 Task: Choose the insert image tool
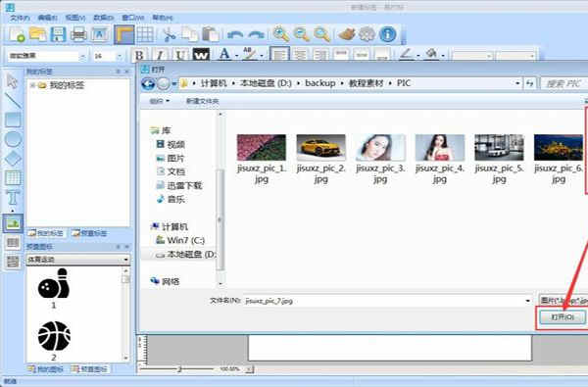[x=13, y=223]
